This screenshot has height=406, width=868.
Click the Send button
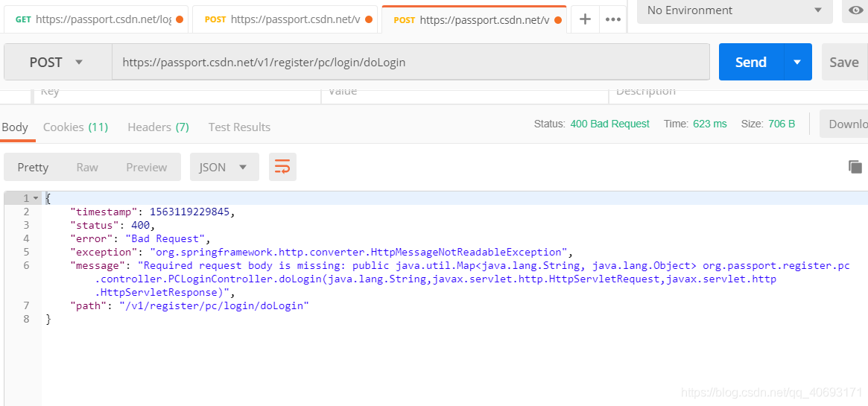(751, 63)
